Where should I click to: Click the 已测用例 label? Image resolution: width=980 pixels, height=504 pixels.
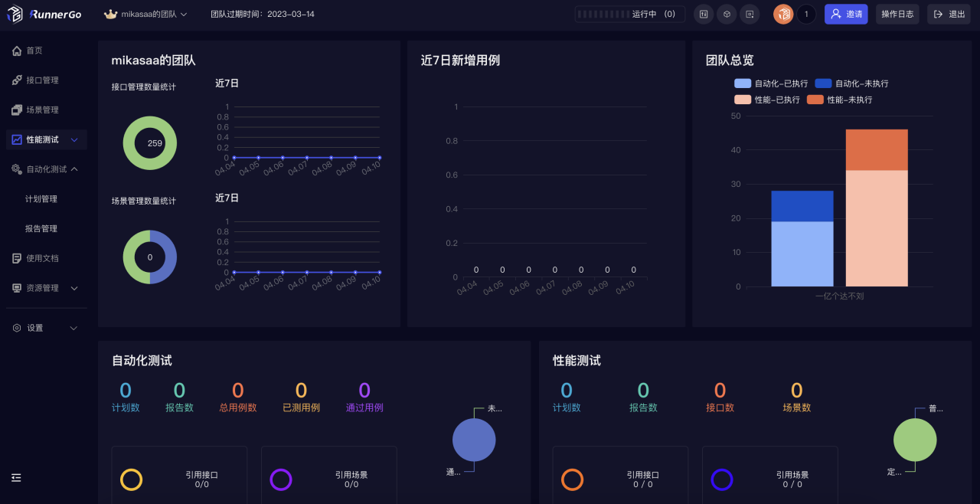[x=301, y=408]
